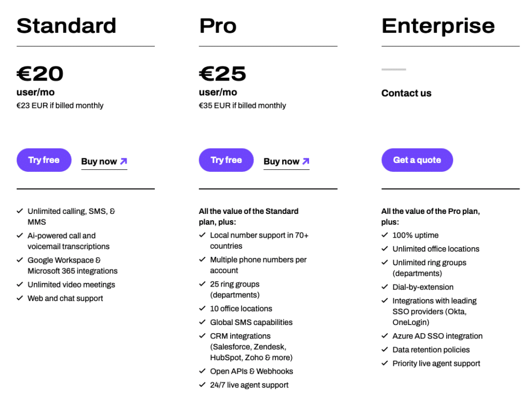Click checkmark beside Global SMS capabilities

click(202, 322)
